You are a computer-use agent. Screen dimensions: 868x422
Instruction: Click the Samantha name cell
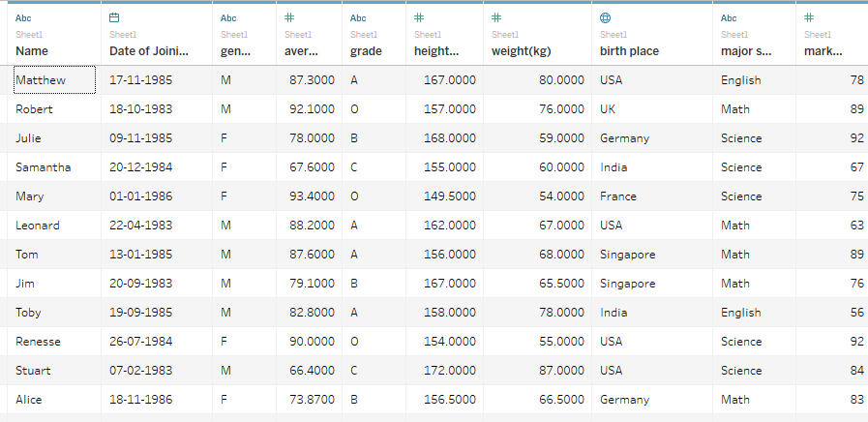click(x=44, y=167)
